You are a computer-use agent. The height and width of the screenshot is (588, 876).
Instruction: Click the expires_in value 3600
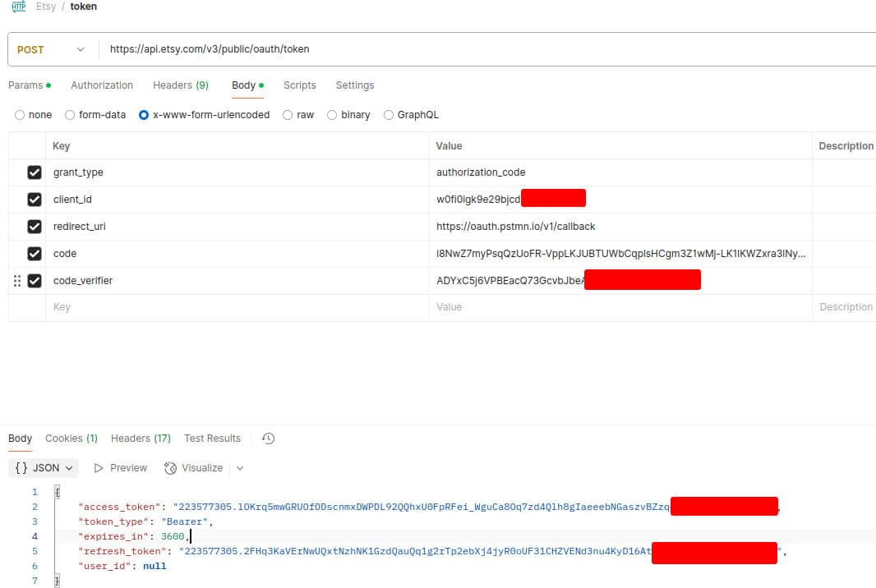pyautogui.click(x=173, y=536)
